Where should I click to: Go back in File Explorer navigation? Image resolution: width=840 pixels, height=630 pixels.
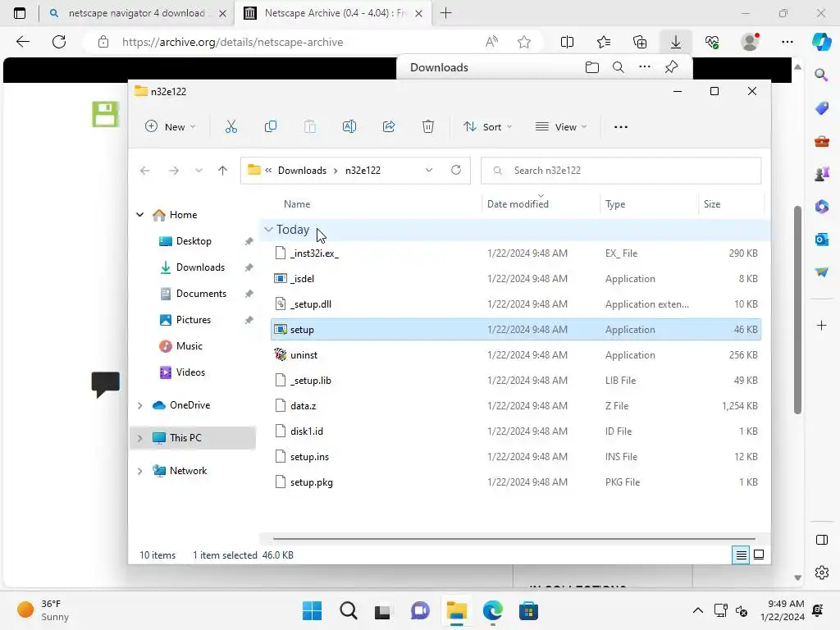[x=144, y=171]
